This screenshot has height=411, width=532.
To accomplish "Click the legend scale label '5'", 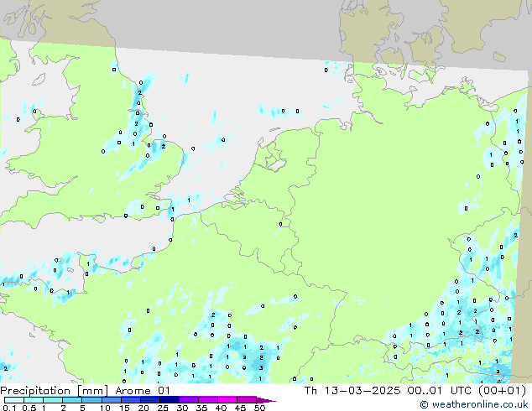I will coord(82,408).
